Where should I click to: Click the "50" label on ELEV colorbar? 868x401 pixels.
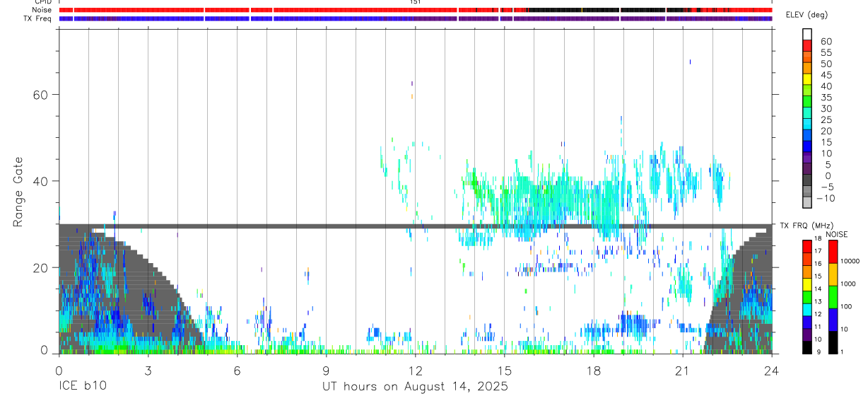[x=826, y=64]
